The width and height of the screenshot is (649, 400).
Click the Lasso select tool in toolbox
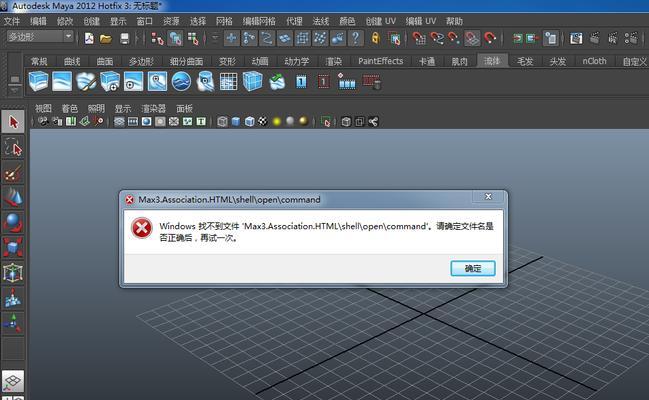pos(13,147)
